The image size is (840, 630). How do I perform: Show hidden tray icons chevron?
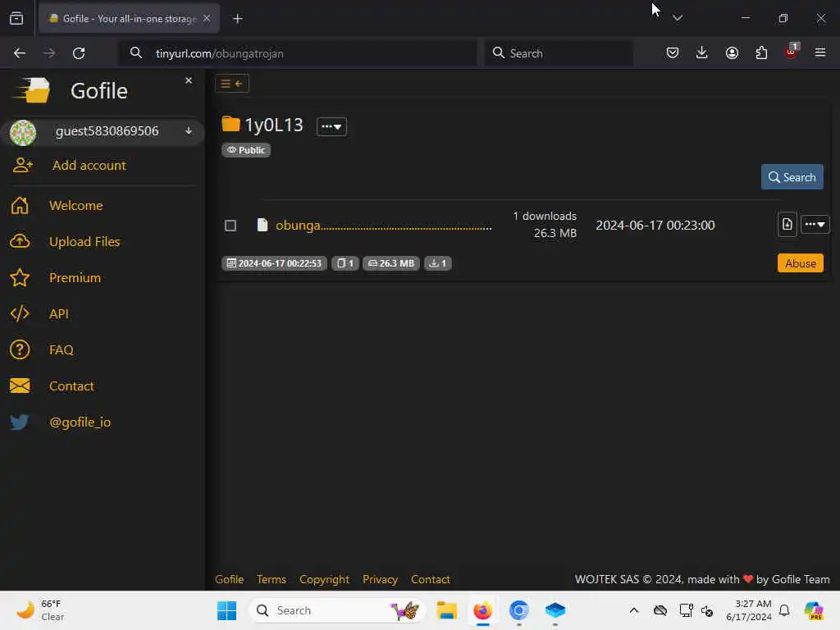pos(634,610)
